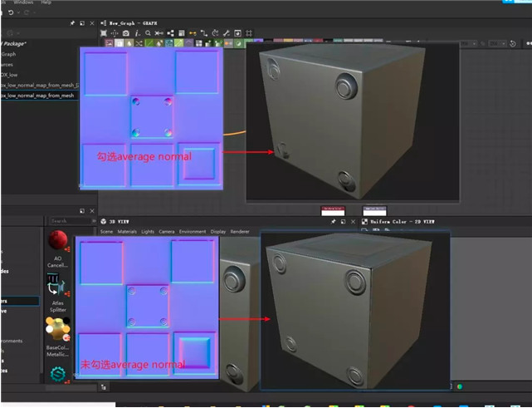The height and width of the screenshot is (408, 532).
Task: Click the 3D VIEW cube title icon
Action: (x=104, y=222)
